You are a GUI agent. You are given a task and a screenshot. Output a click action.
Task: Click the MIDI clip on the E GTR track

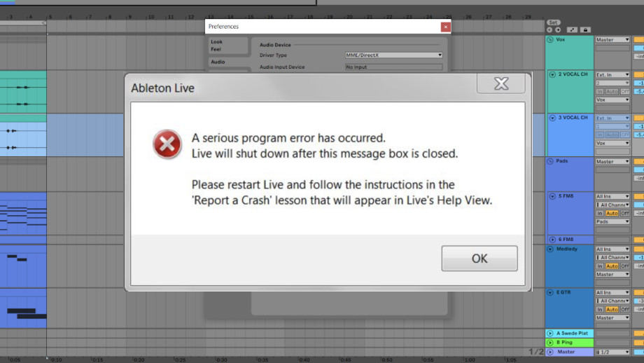coord(23,308)
